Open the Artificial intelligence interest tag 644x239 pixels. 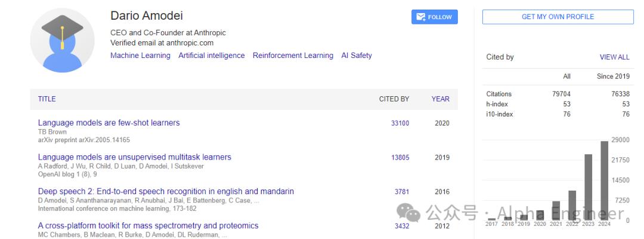pos(211,56)
